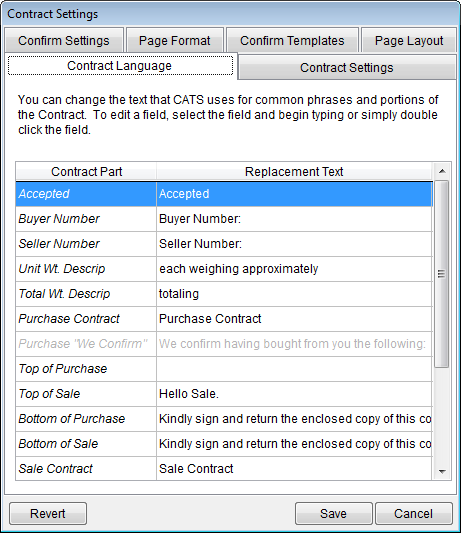Screen dimensions: 461x533
Task: Click the 'each weighing approximately' cell
Action: pyautogui.click(x=294, y=269)
